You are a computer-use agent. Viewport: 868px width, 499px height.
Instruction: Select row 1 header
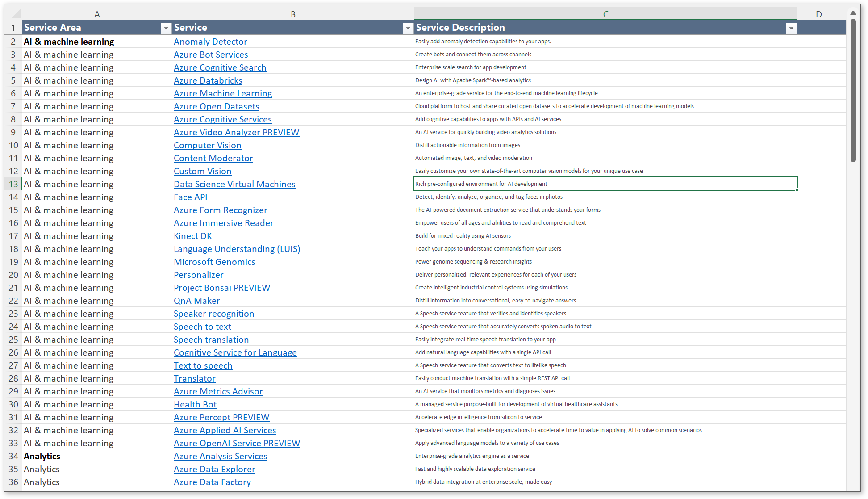(x=13, y=28)
